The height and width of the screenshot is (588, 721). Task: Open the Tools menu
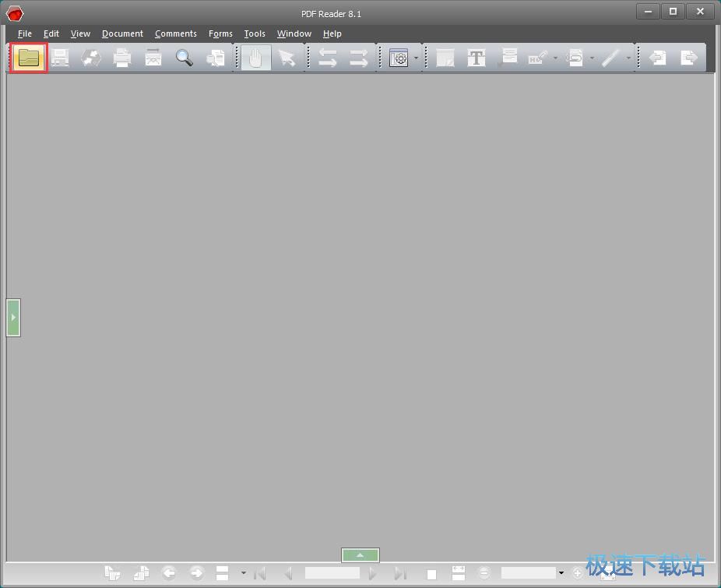click(255, 33)
